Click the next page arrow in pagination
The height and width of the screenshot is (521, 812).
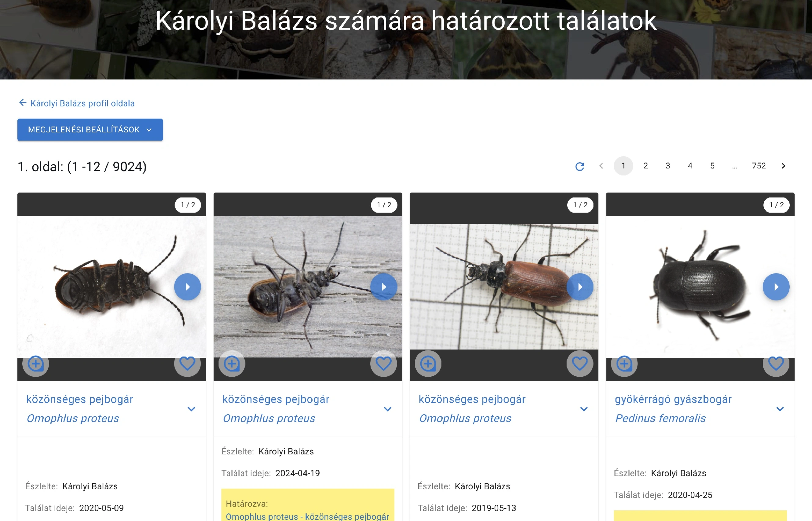pos(783,166)
